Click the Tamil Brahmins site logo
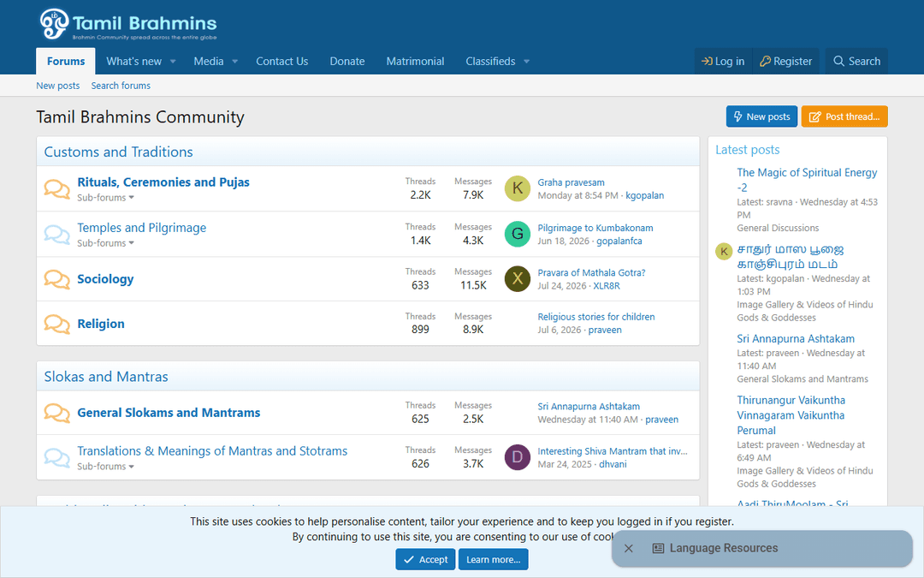This screenshot has width=924, height=578. tap(127, 24)
